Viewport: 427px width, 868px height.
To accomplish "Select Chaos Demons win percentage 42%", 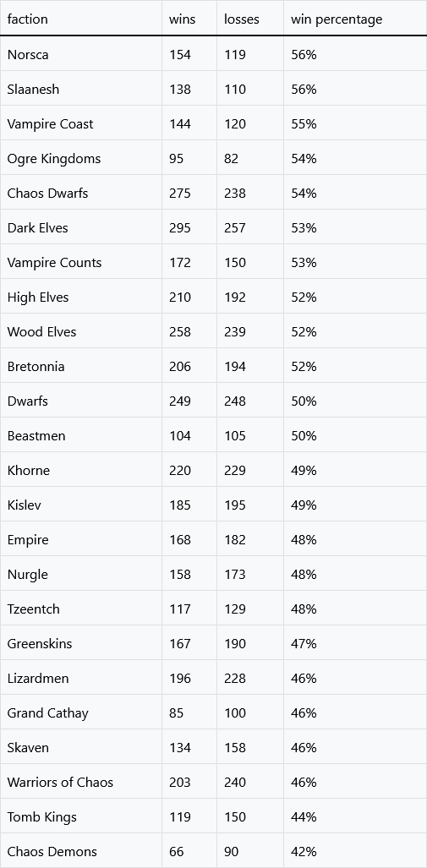I will tap(355, 851).
